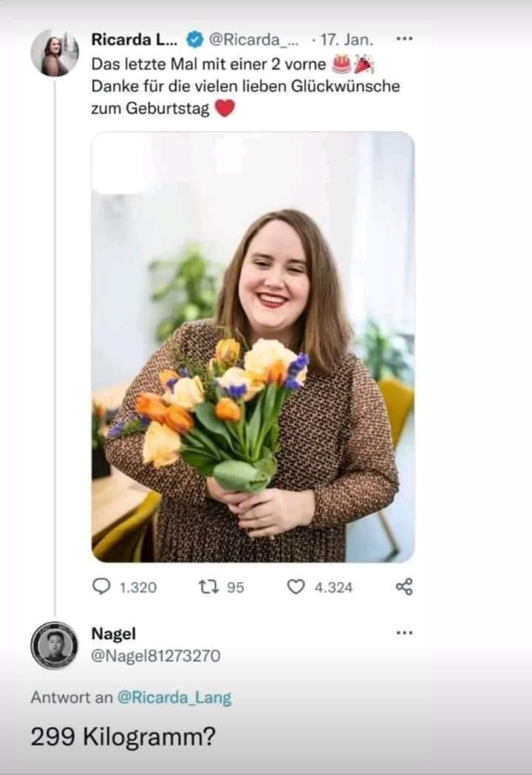This screenshot has width=532, height=775.
Task: Click the blue verified badge
Action: (195, 39)
